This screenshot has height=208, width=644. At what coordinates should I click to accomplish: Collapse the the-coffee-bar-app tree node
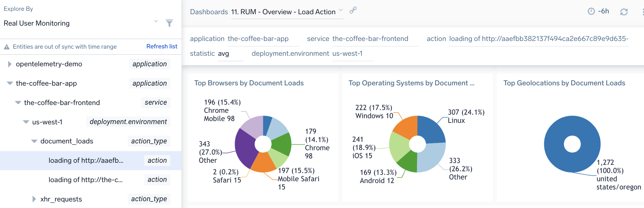point(10,83)
